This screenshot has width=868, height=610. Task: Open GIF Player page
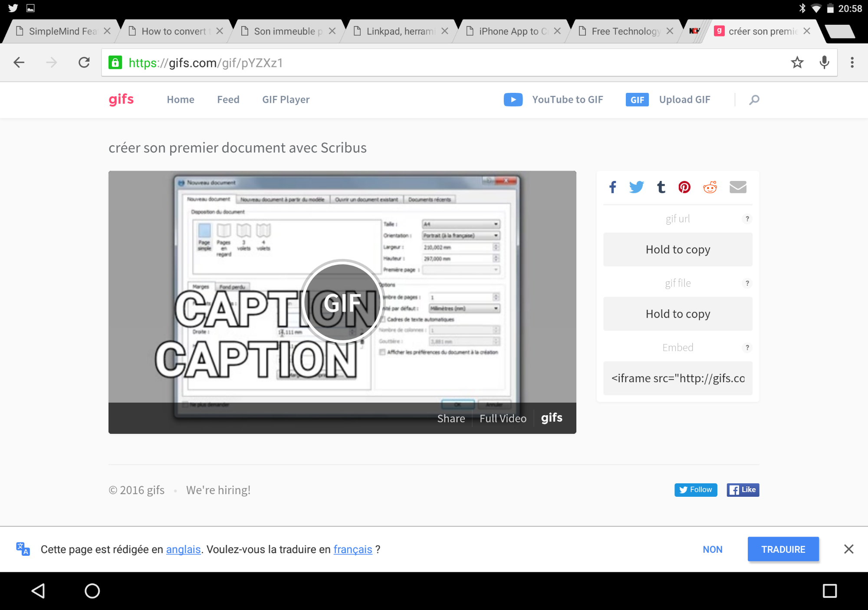tap(286, 100)
